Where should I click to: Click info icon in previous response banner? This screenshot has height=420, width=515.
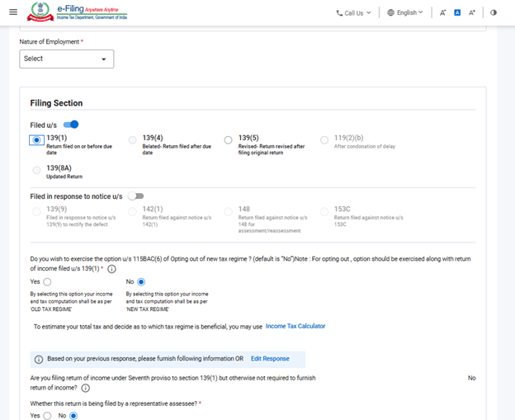click(39, 359)
